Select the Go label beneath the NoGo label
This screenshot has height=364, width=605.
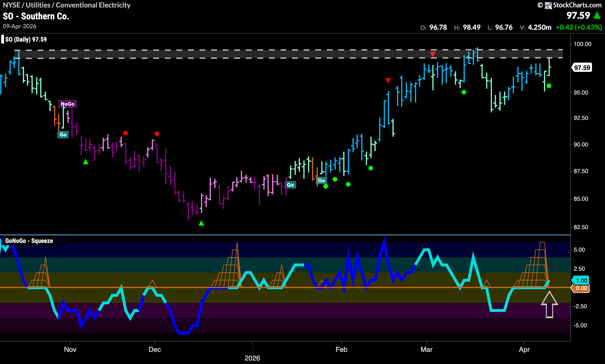pyautogui.click(x=63, y=135)
